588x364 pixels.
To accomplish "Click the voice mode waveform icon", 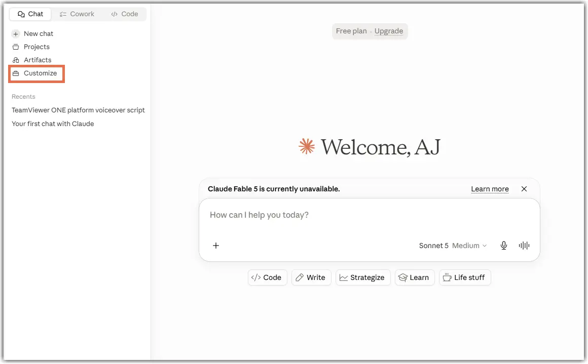I will tap(524, 246).
